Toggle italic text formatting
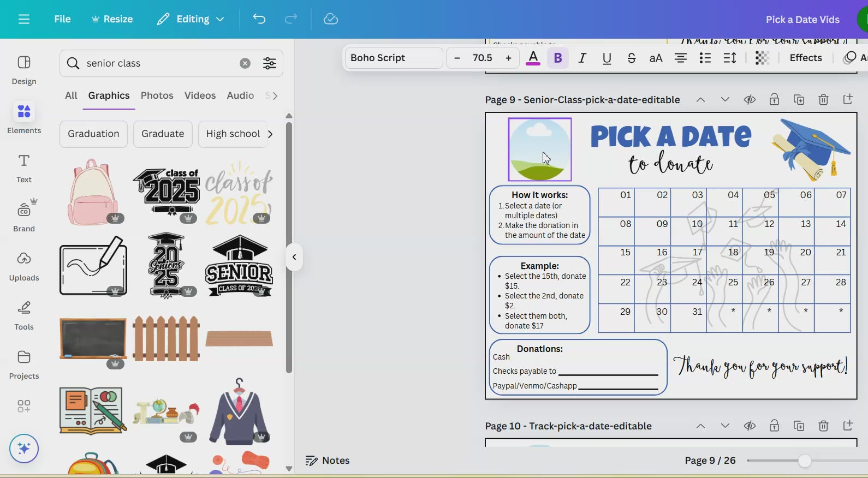868x478 pixels. tap(582, 58)
